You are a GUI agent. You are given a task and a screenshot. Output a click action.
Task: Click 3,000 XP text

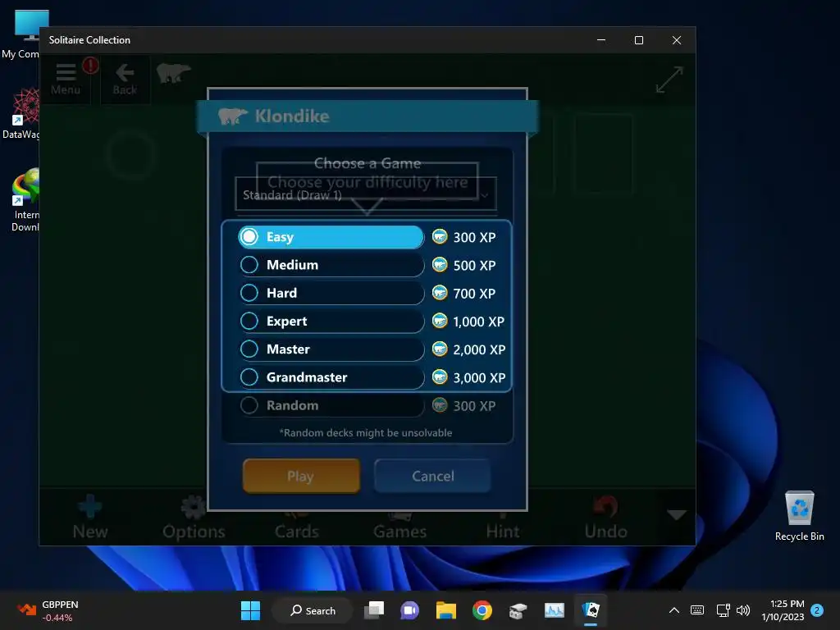point(479,377)
